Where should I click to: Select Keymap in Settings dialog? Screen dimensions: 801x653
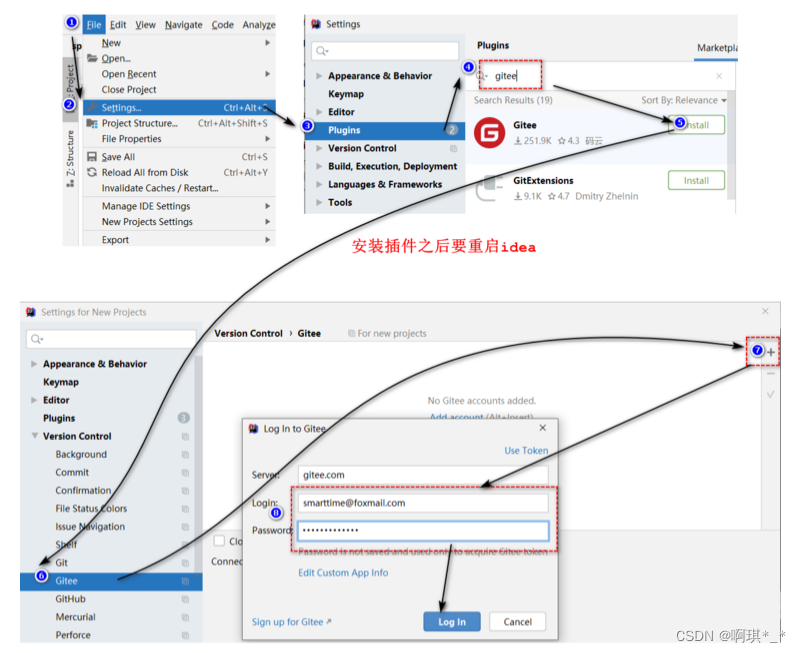pyautogui.click(x=346, y=94)
